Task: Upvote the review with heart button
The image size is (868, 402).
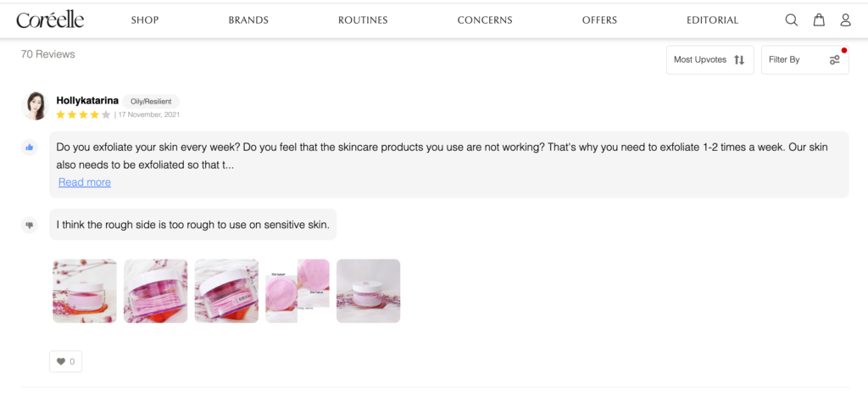Action: tap(65, 361)
